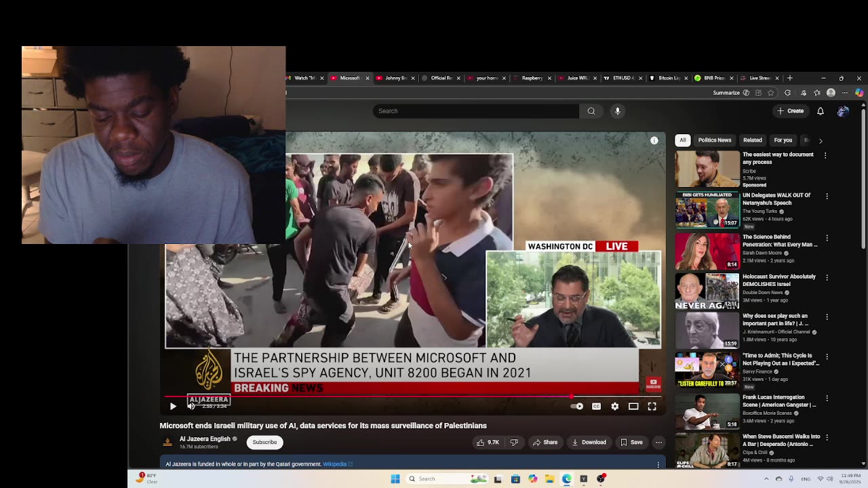Open title When Steve Buscemi Walks Into A Bar

(781, 441)
